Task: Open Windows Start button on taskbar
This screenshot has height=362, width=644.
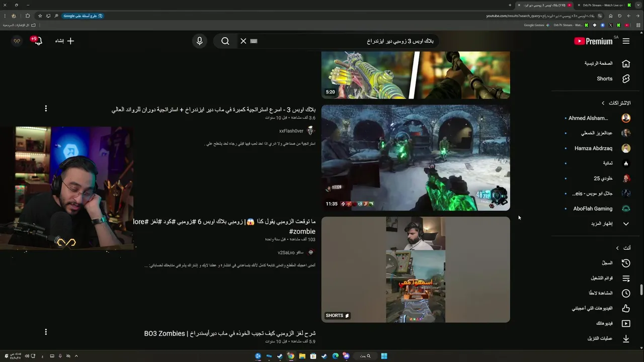Action: point(384,356)
